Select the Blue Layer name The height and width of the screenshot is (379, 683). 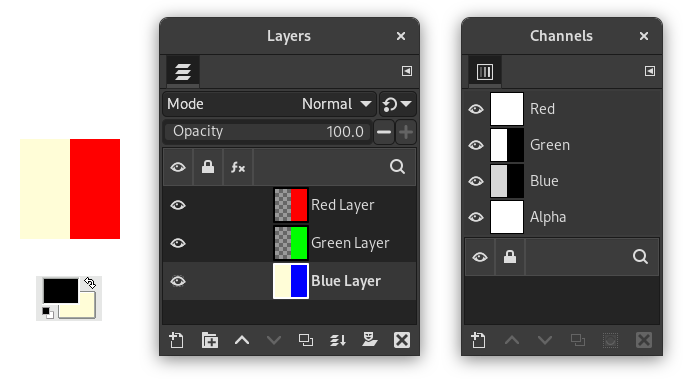346,281
